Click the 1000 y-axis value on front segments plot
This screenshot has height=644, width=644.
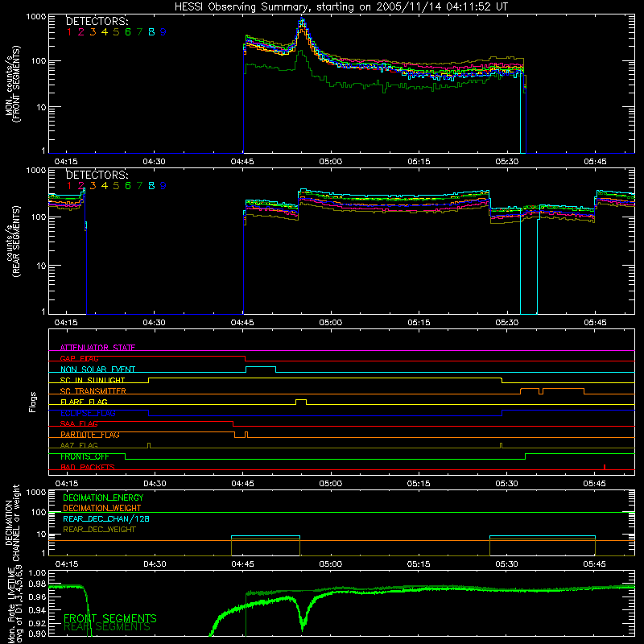click(35, 17)
